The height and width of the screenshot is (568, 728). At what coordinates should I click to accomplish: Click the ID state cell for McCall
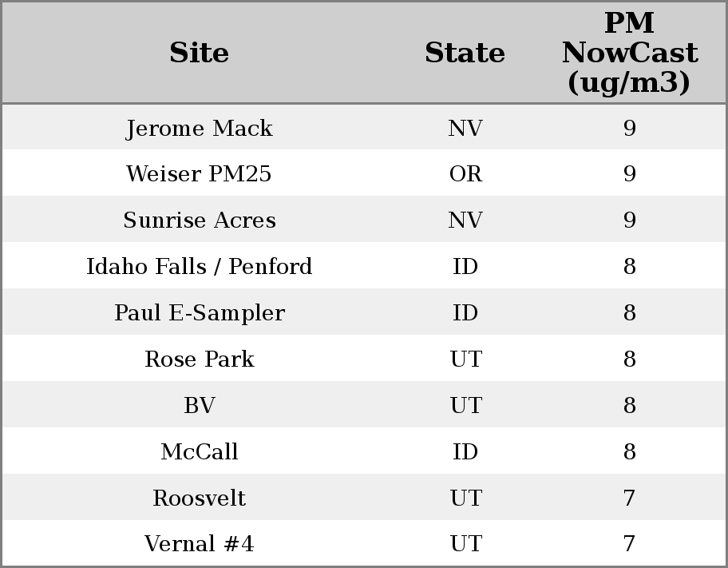pyautogui.click(x=465, y=452)
